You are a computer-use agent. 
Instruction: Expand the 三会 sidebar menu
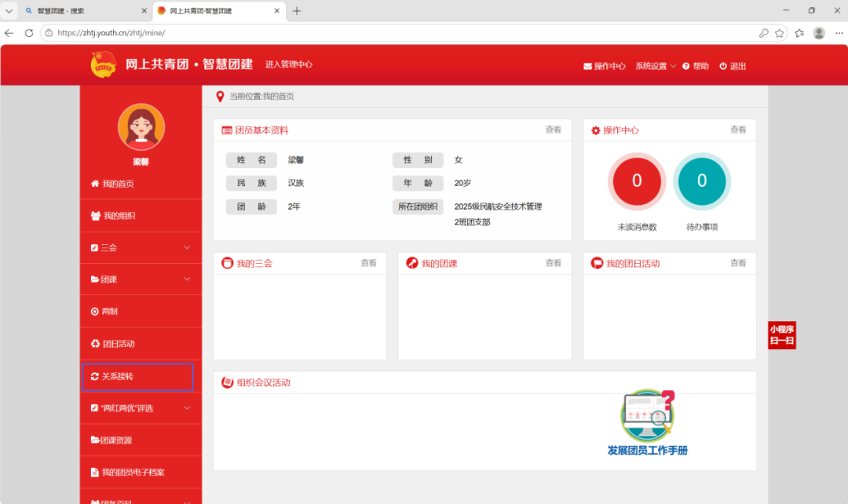click(141, 247)
